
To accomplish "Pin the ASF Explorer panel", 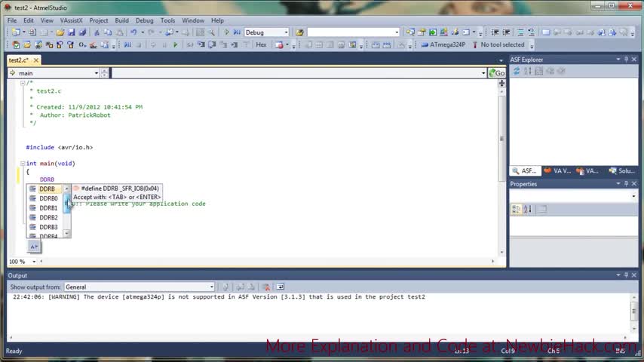I will pos(626,60).
